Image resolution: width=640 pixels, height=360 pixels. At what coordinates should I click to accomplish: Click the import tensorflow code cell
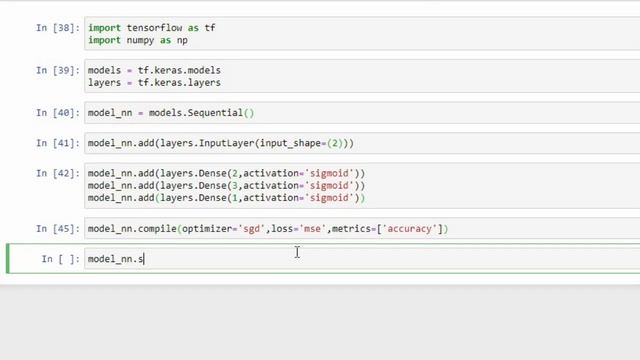[x=362, y=33]
